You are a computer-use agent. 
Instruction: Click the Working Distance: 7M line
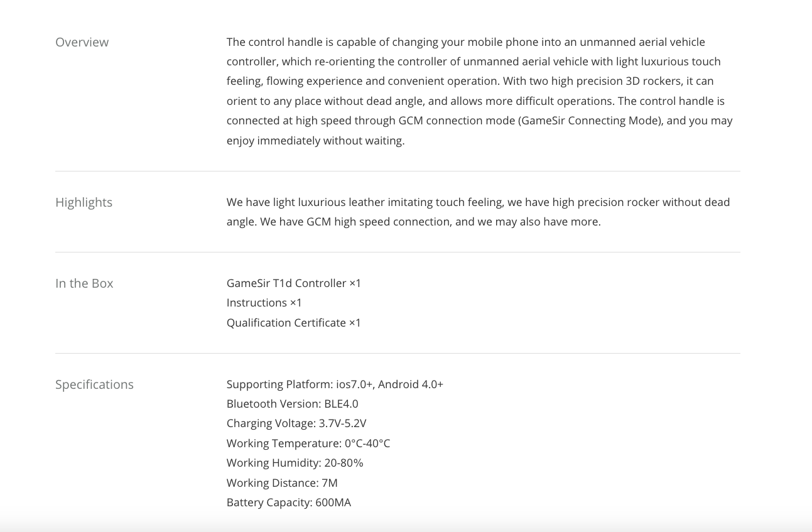[x=282, y=483]
